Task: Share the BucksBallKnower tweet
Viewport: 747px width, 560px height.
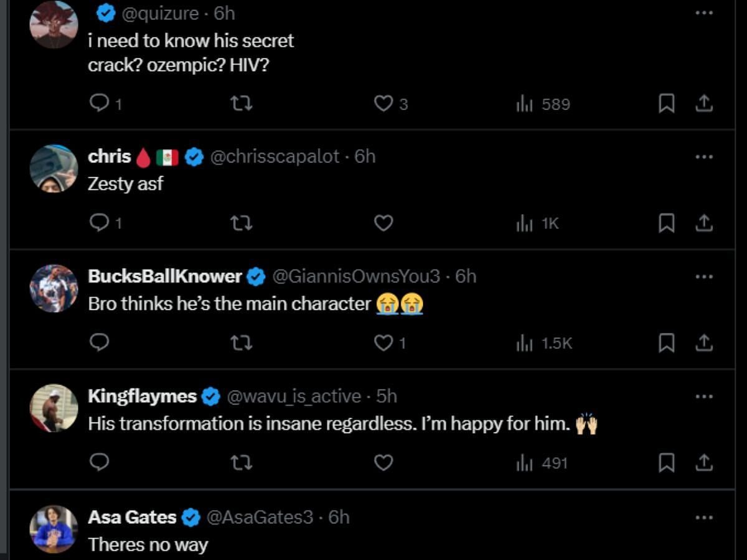Action: [704, 342]
